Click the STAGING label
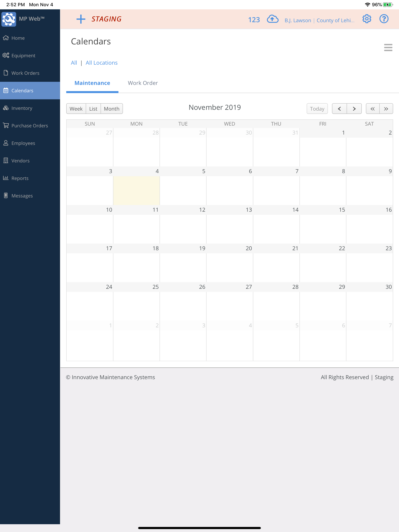 click(x=106, y=19)
